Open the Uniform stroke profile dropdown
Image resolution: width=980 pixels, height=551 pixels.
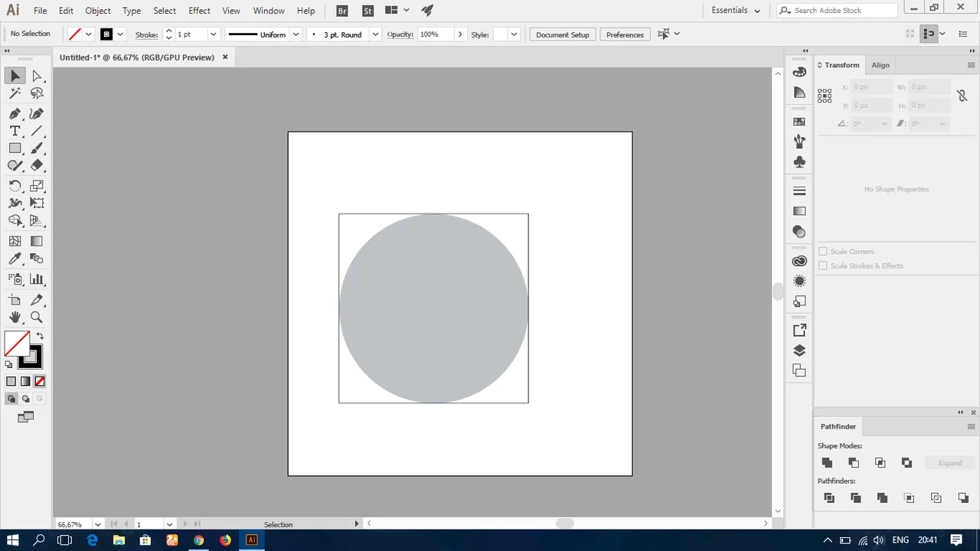pyautogui.click(x=296, y=34)
